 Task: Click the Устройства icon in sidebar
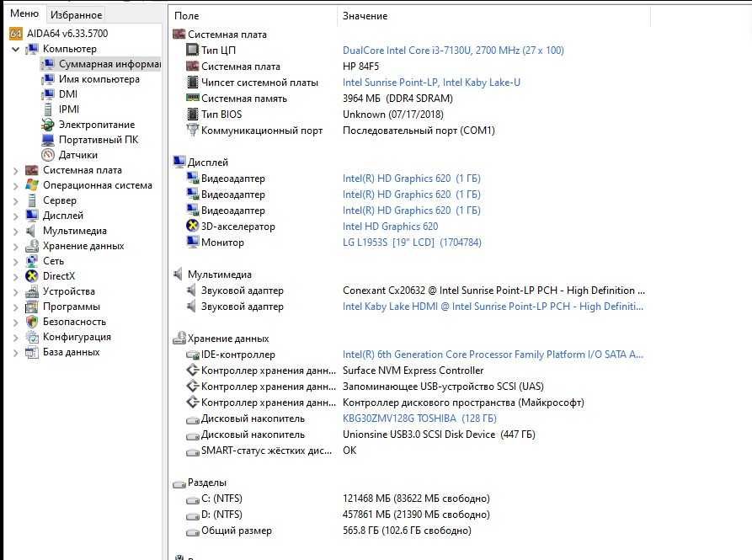point(32,291)
